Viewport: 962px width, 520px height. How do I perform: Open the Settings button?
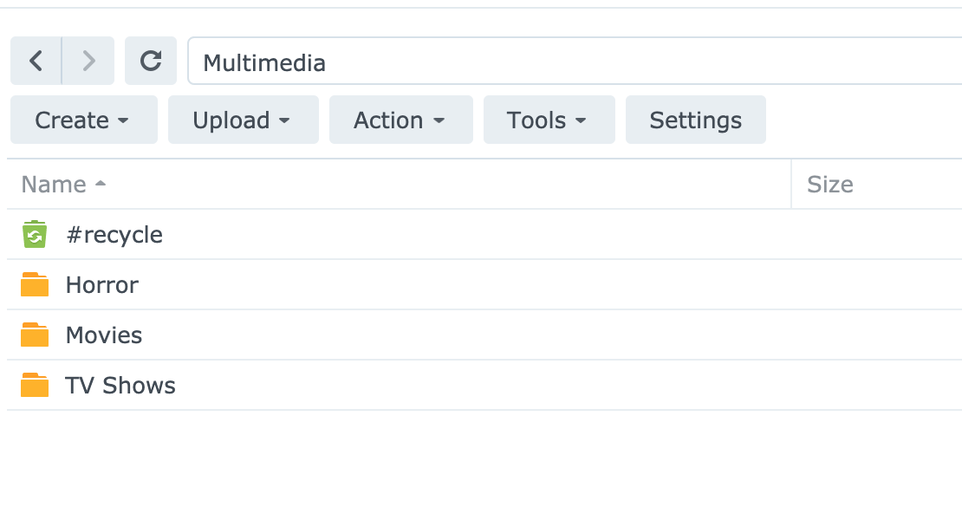(695, 120)
